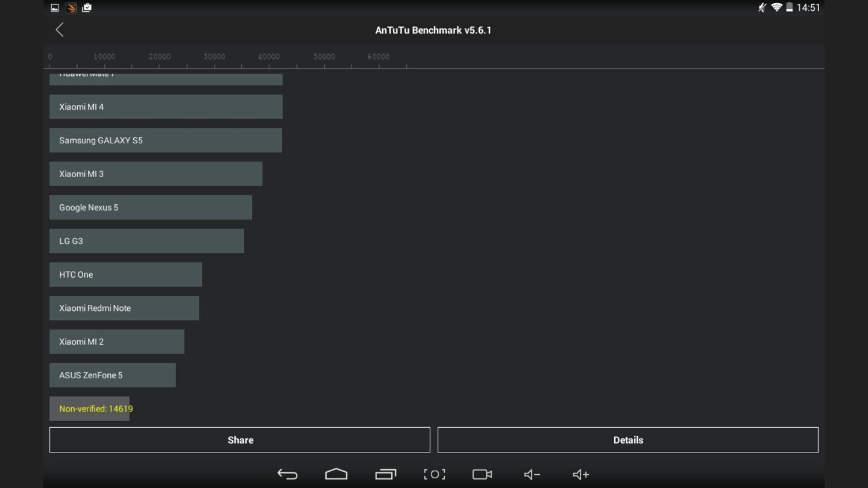Start screen recording with the camera icon
This screenshot has width=868, height=488.
pos(482,474)
